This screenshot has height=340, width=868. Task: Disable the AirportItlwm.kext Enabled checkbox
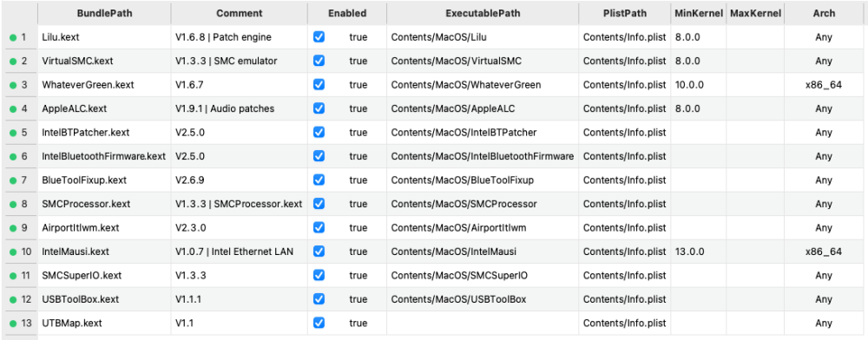(319, 227)
